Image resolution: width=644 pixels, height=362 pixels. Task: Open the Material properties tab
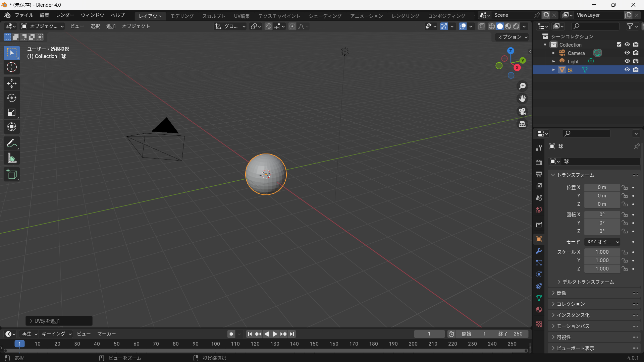pos(539,309)
